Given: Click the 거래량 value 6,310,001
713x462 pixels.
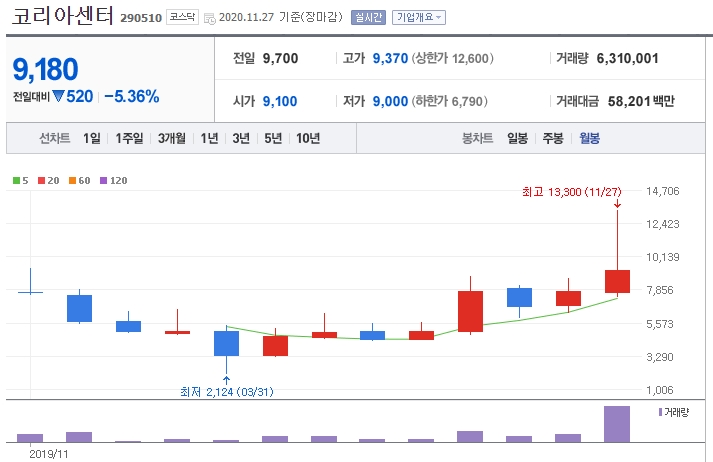Looking at the screenshot, I should click(628, 58).
